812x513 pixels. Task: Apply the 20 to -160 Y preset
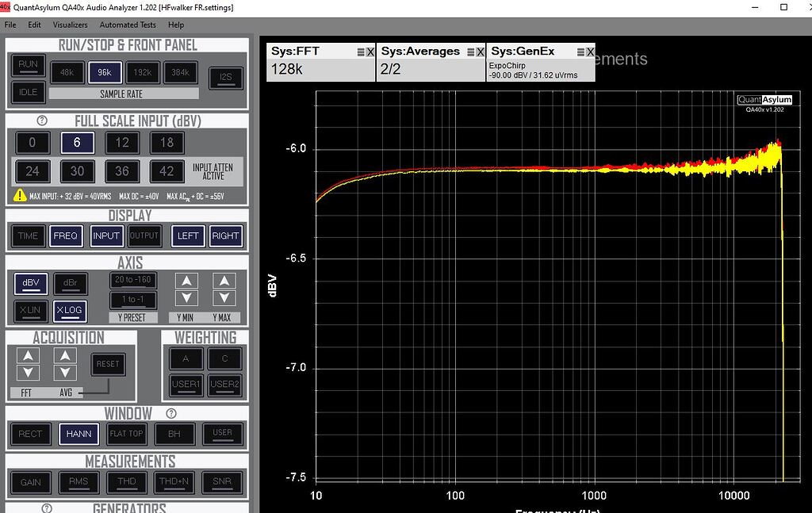[x=132, y=280]
